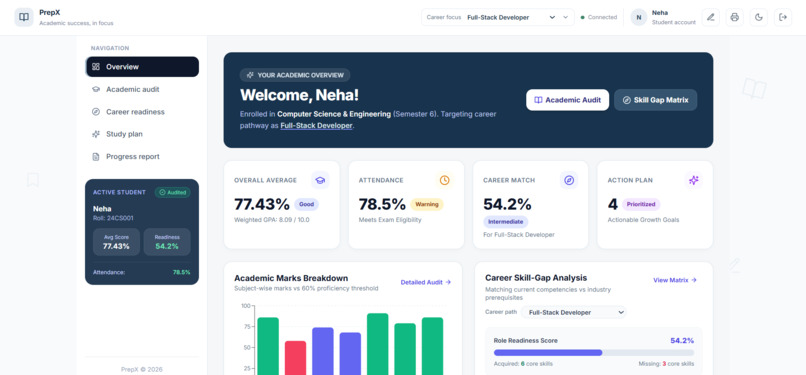Click sparkle icon on Action Plan card
This screenshot has height=375, width=806.
coord(693,180)
